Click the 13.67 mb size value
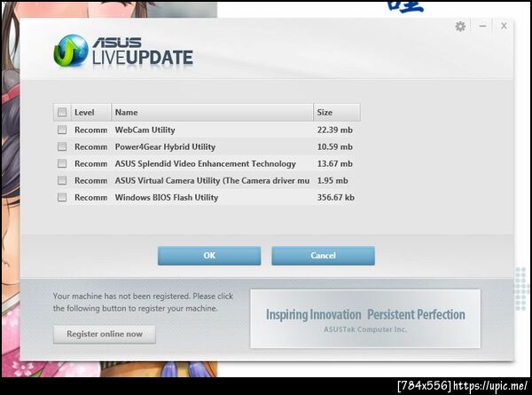This screenshot has width=532, height=395. coord(335,164)
